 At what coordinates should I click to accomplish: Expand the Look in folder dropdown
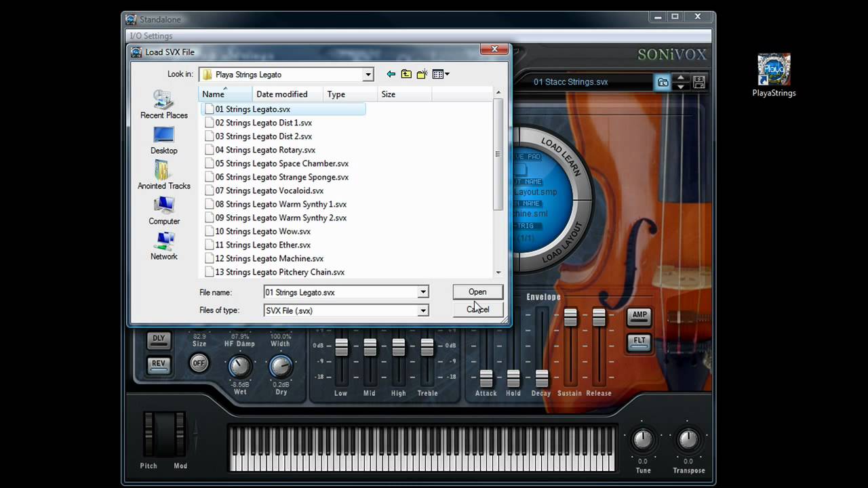[x=368, y=75]
